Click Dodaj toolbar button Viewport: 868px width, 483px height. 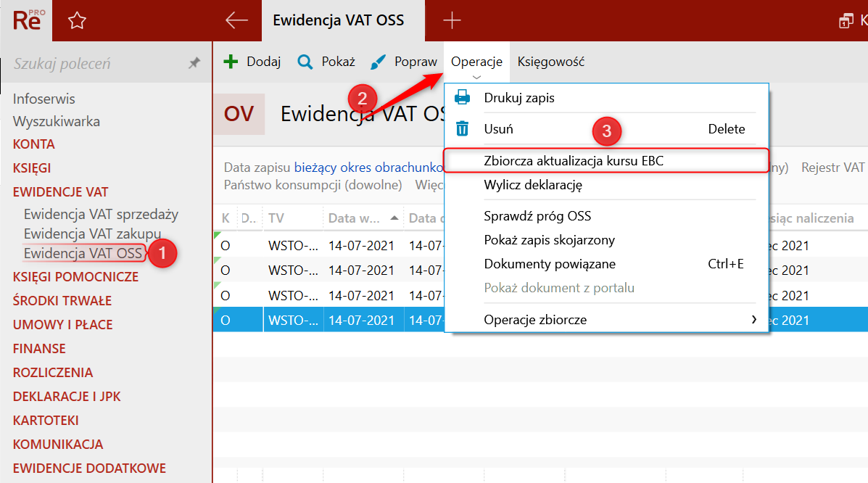point(252,62)
